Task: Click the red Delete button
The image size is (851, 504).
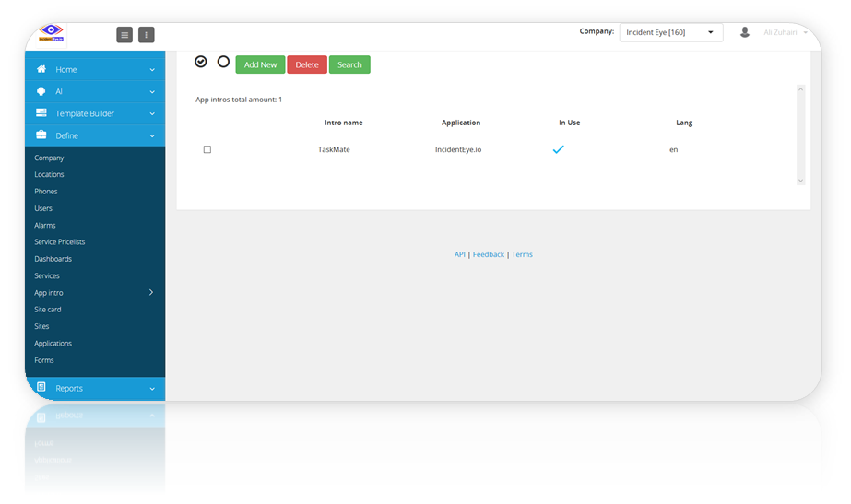Action: (307, 64)
